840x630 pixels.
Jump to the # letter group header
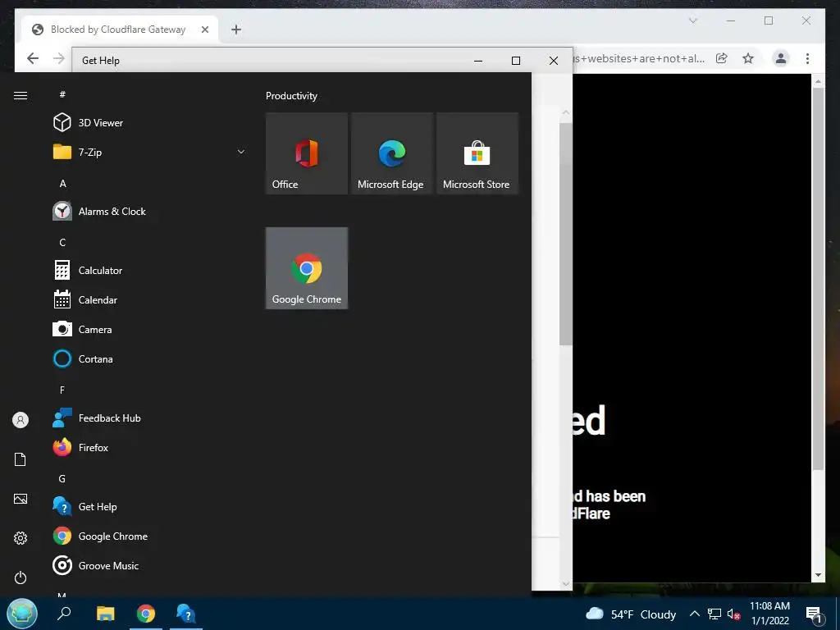coord(62,94)
